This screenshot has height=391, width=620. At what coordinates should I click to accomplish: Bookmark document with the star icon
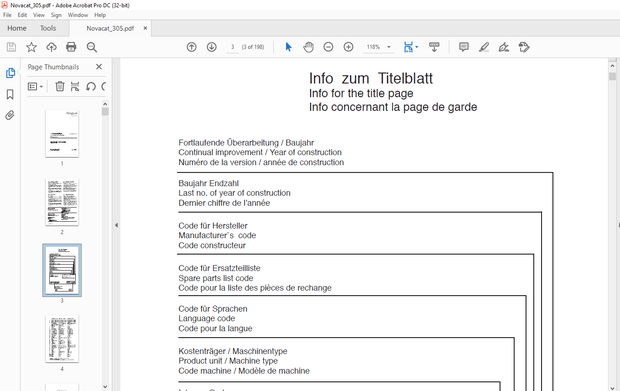tap(31, 47)
